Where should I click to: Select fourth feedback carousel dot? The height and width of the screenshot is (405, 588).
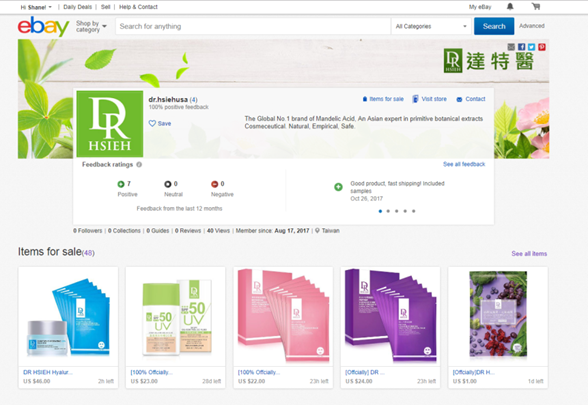(x=405, y=211)
